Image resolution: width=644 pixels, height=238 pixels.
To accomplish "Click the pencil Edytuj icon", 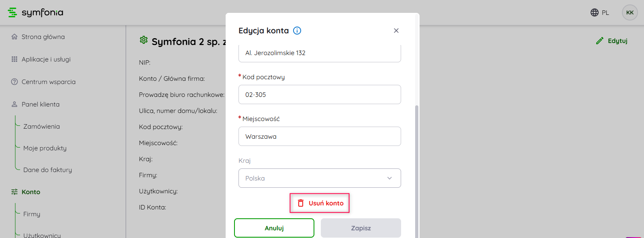I will coord(600,41).
